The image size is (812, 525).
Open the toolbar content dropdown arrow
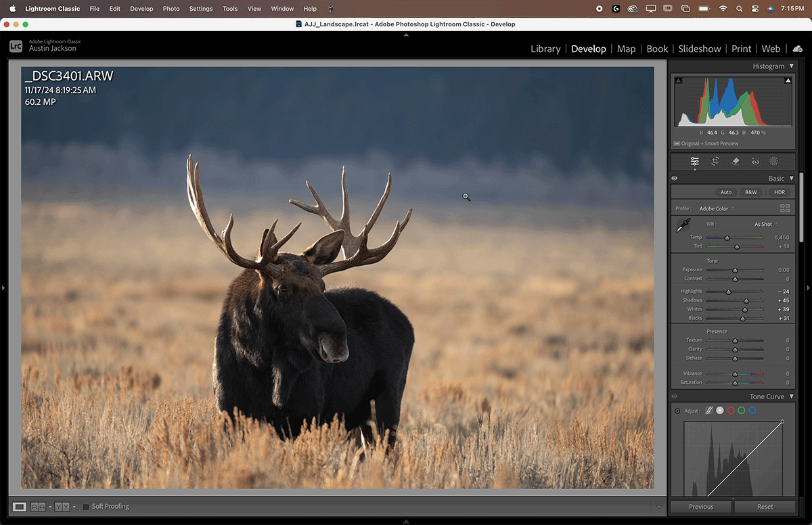pos(659,507)
